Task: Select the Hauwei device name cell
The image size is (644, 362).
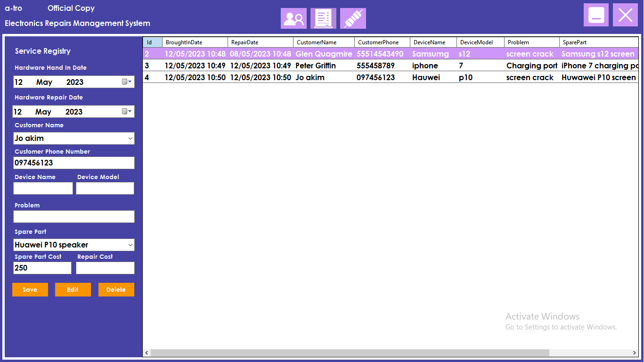Action: [433, 78]
